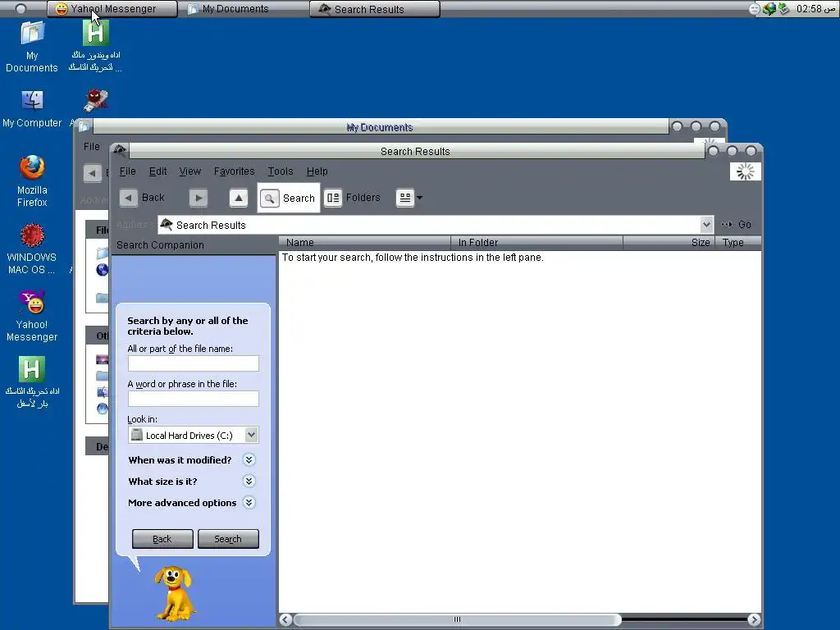This screenshot has width=840, height=630.
Task: Open the File menu in Search Results
Action: [x=127, y=171]
